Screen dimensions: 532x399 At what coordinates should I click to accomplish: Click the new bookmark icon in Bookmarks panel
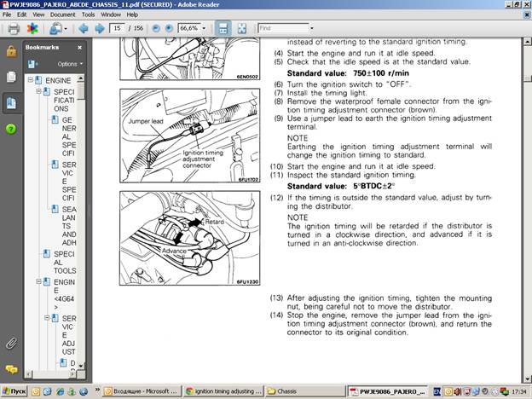[32, 64]
